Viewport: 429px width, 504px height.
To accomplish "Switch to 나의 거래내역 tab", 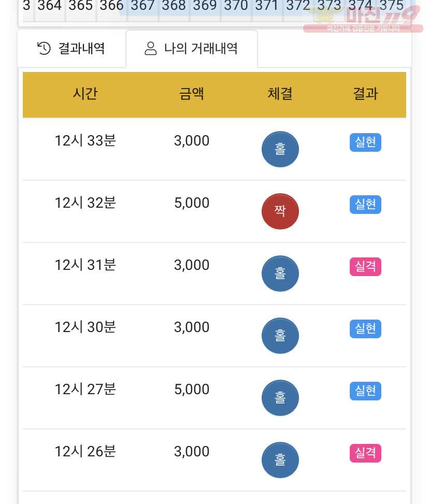I will 192,49.
